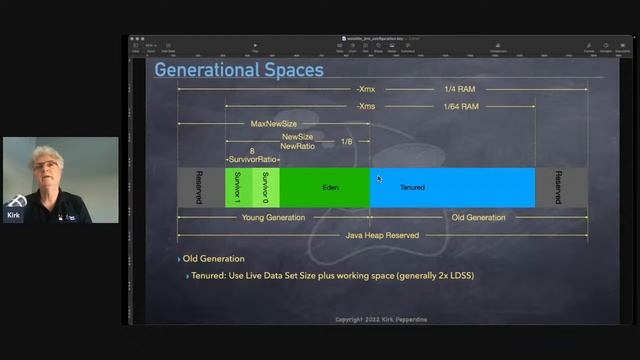This screenshot has height=360, width=640.
Task: Add a Text box from toolbar
Action: [365, 48]
